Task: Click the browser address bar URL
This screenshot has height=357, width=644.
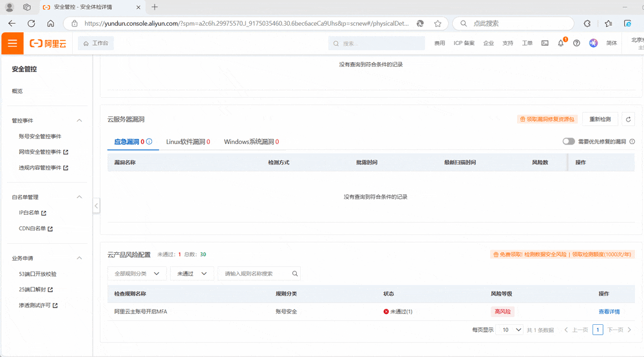Action: 247,23
